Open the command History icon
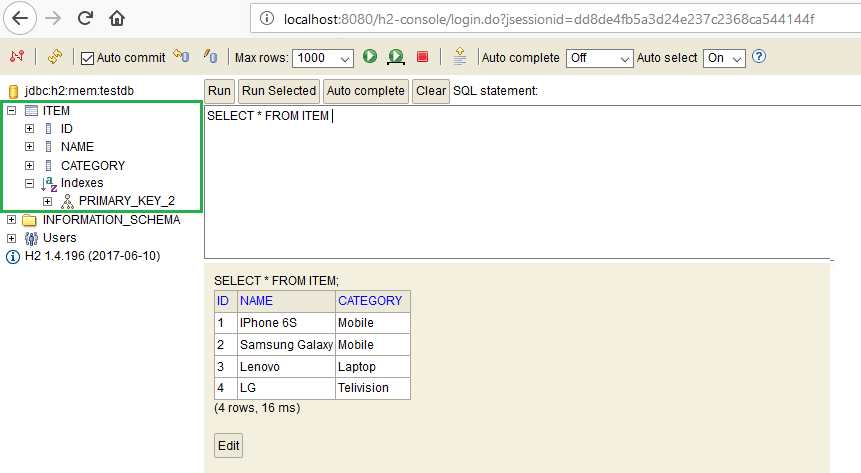This screenshot has height=473, width=861. point(459,57)
